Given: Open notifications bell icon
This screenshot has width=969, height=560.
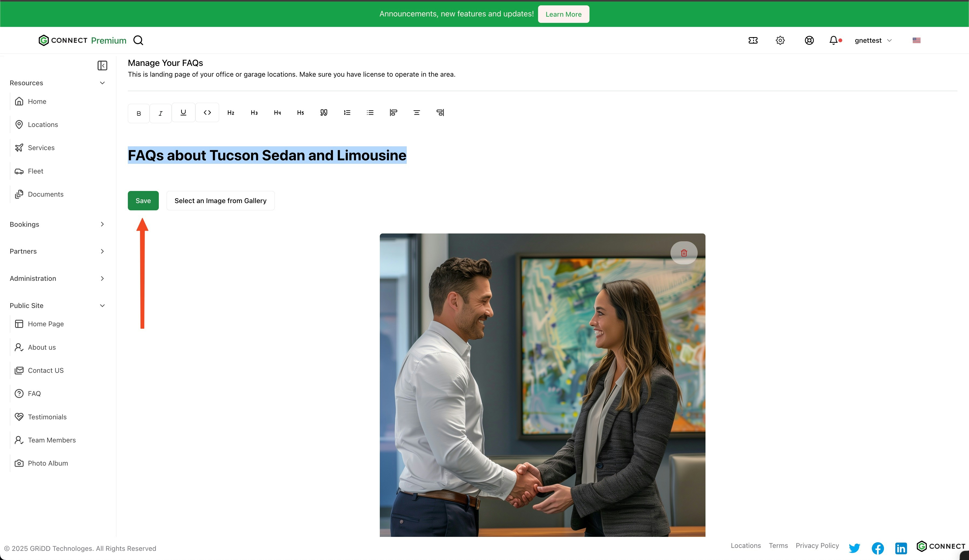Looking at the screenshot, I should tap(833, 40).
